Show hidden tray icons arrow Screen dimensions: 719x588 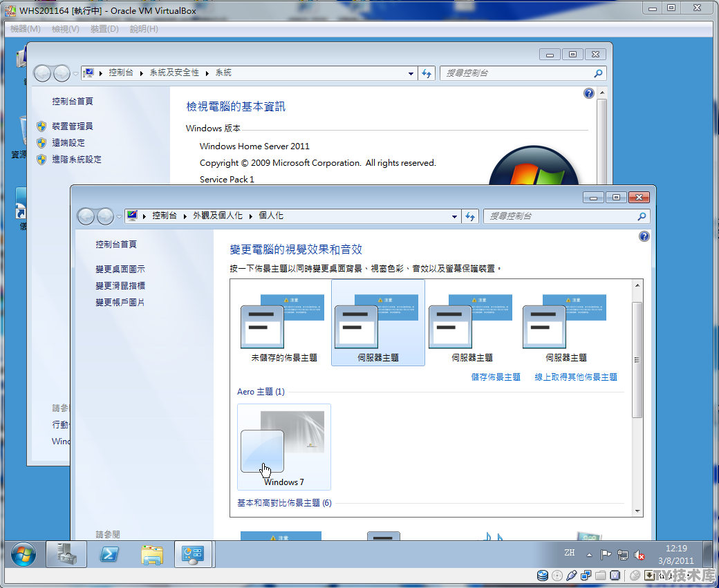[589, 555]
